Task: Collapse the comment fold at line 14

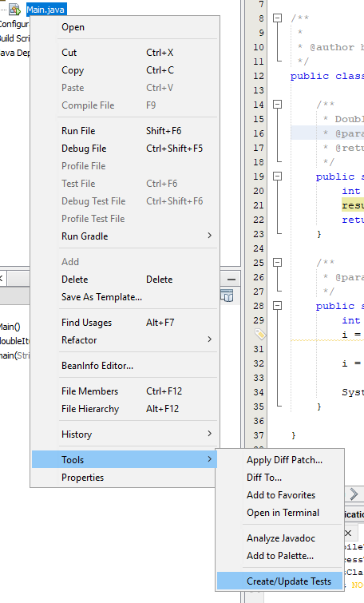Action: point(277,104)
